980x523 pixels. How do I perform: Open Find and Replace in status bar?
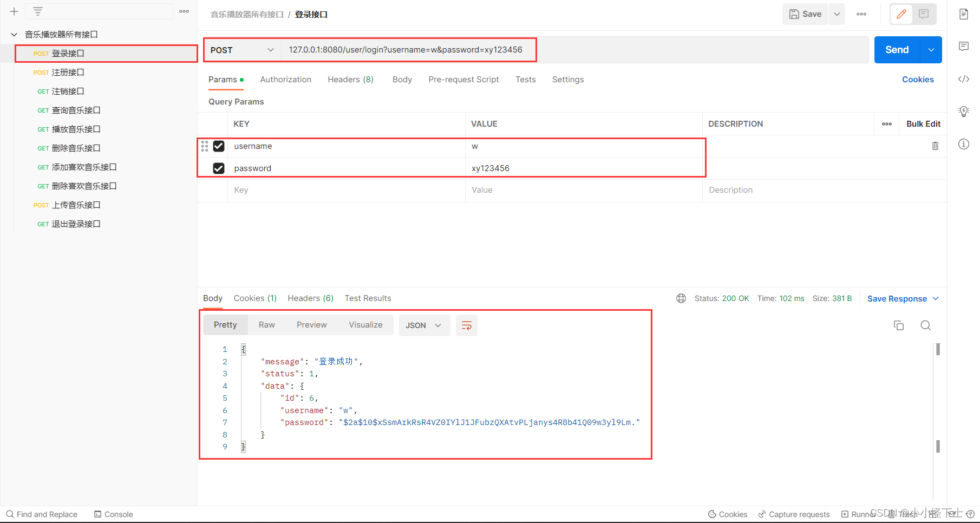[42, 514]
